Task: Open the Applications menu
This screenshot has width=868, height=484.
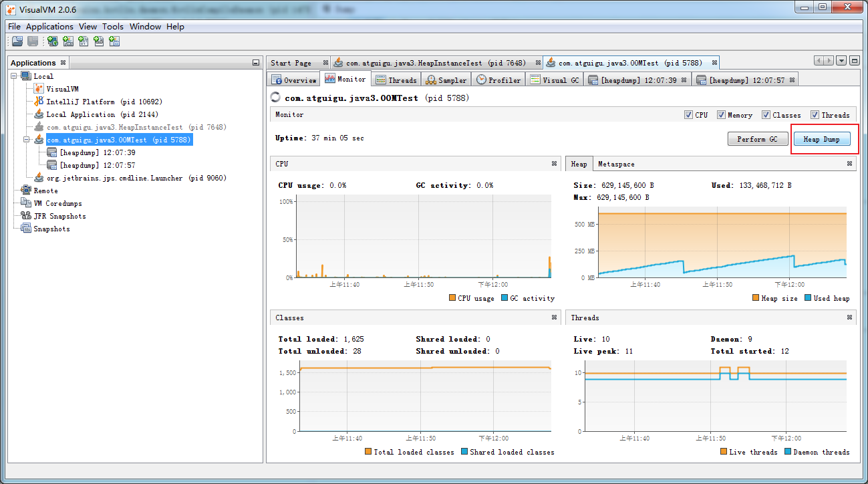Action: point(49,27)
